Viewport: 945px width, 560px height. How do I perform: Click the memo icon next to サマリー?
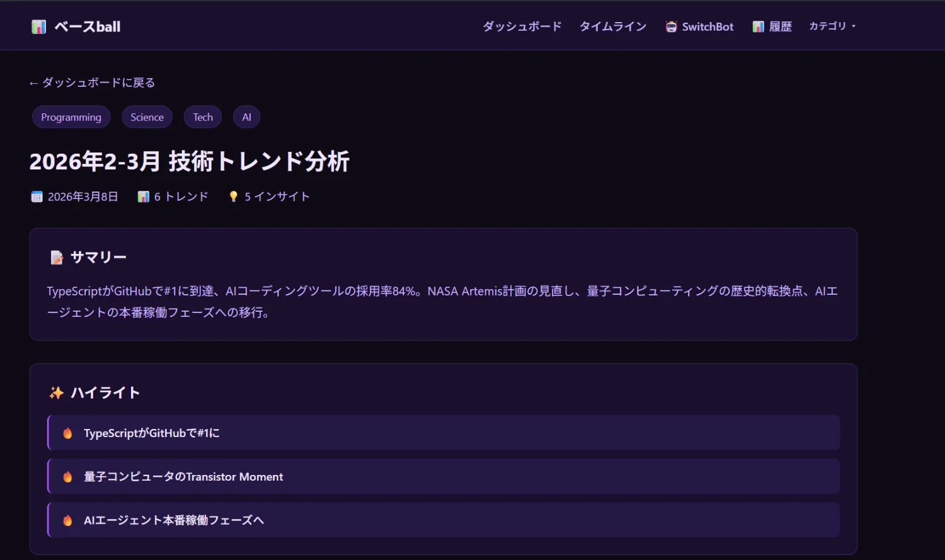pos(57,257)
